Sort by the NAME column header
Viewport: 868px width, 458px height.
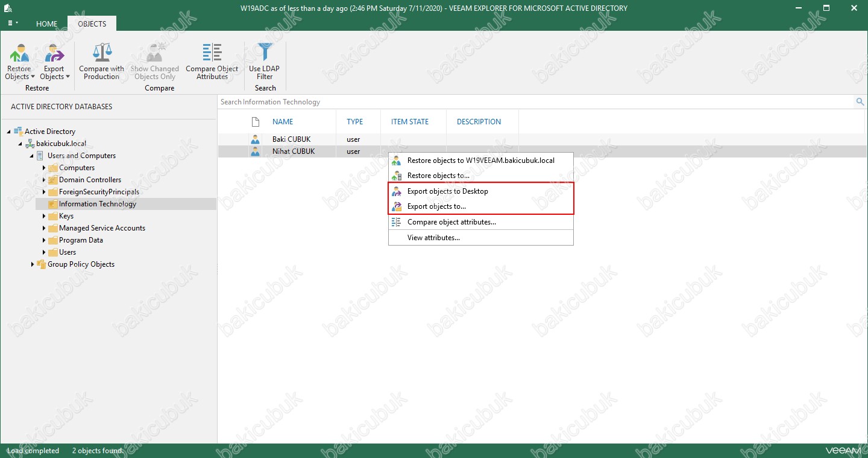(x=283, y=122)
